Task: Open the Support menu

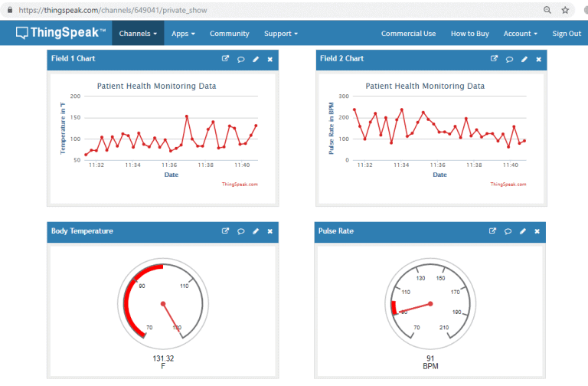Action: tap(280, 34)
